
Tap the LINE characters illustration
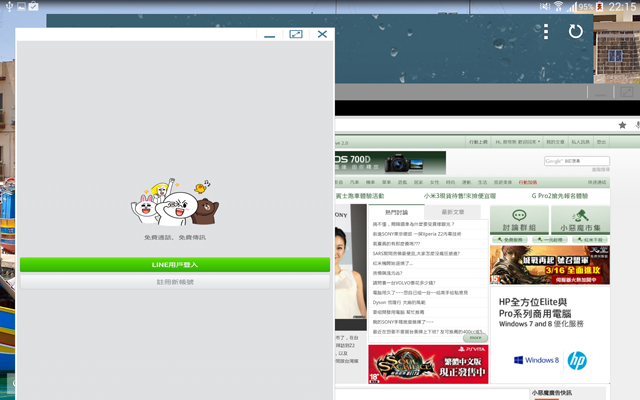175,202
